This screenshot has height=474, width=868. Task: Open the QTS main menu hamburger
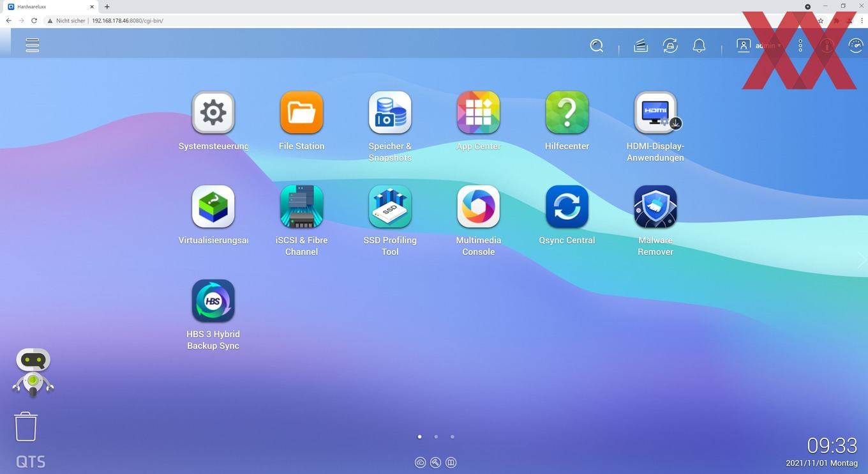(x=33, y=45)
